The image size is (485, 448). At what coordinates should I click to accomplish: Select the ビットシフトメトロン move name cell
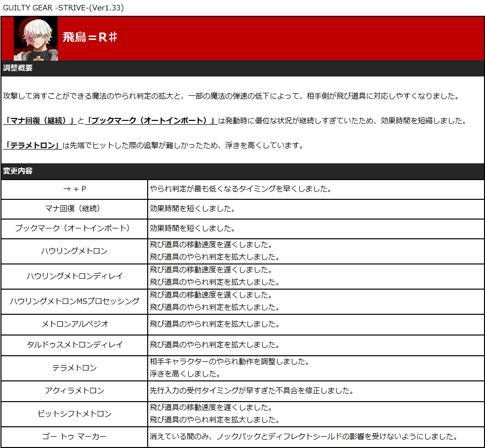[x=75, y=414]
